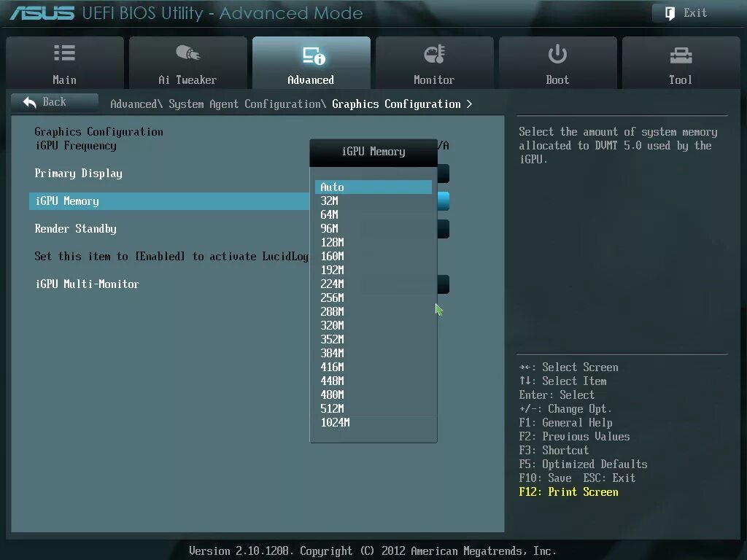This screenshot has height=560, width=747.
Task: Select 288M iGPU memory option
Action: click(373, 311)
